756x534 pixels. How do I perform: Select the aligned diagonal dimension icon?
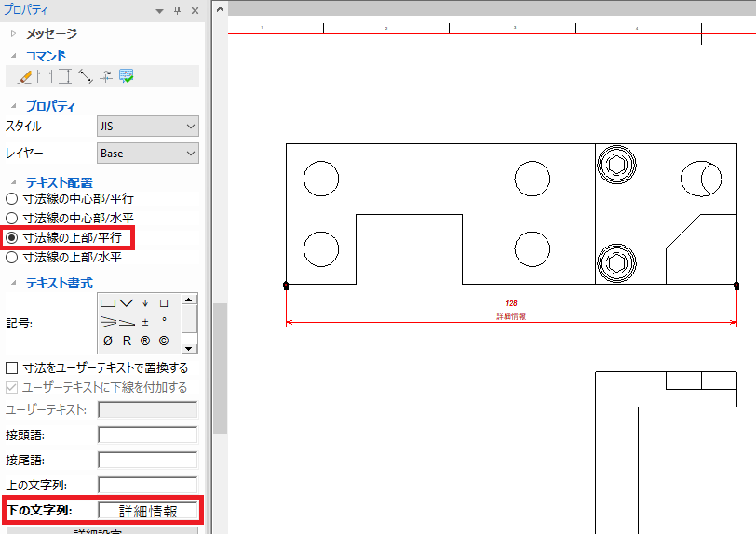pos(85,76)
